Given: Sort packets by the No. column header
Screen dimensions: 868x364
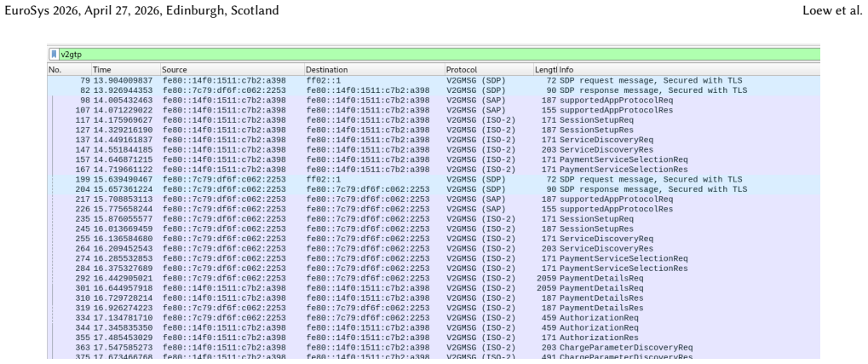Looking at the screenshot, I should click(69, 70).
